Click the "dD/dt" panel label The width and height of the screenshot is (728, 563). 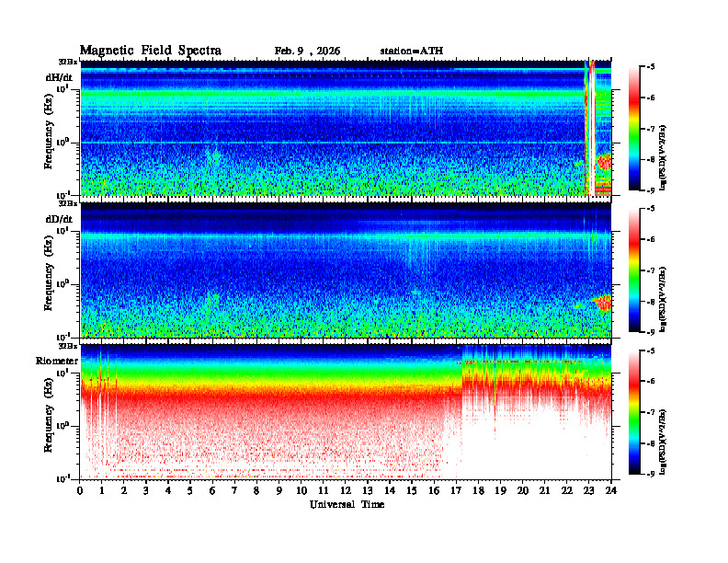pyautogui.click(x=59, y=219)
